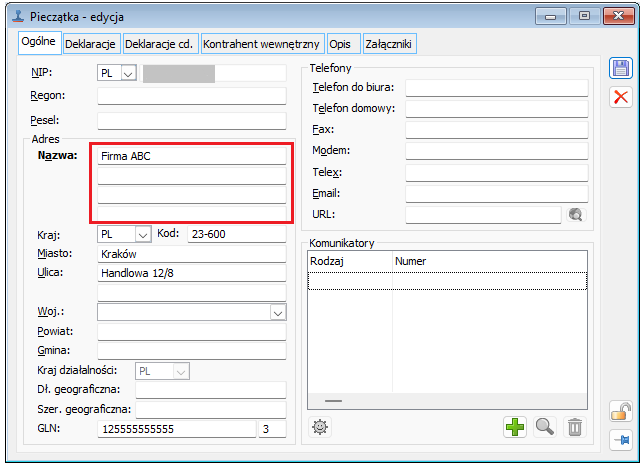Image resolution: width=643 pixels, height=466 pixels.
Task: Cancel editing with the red X icon
Action: (x=621, y=97)
